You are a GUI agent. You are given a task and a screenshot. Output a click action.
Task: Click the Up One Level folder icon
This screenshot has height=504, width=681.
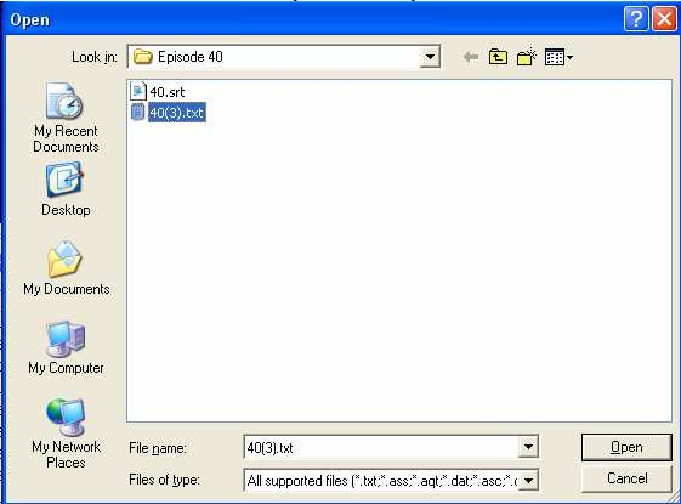point(498,57)
